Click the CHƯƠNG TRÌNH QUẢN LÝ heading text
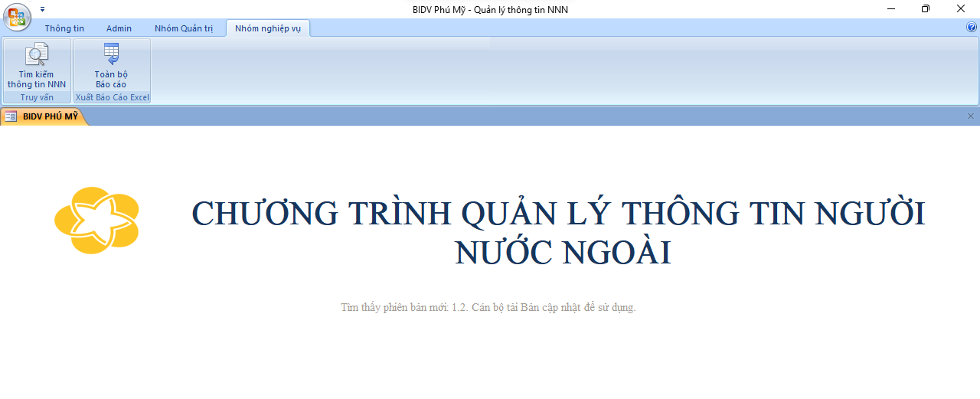980x399 pixels. click(558, 233)
